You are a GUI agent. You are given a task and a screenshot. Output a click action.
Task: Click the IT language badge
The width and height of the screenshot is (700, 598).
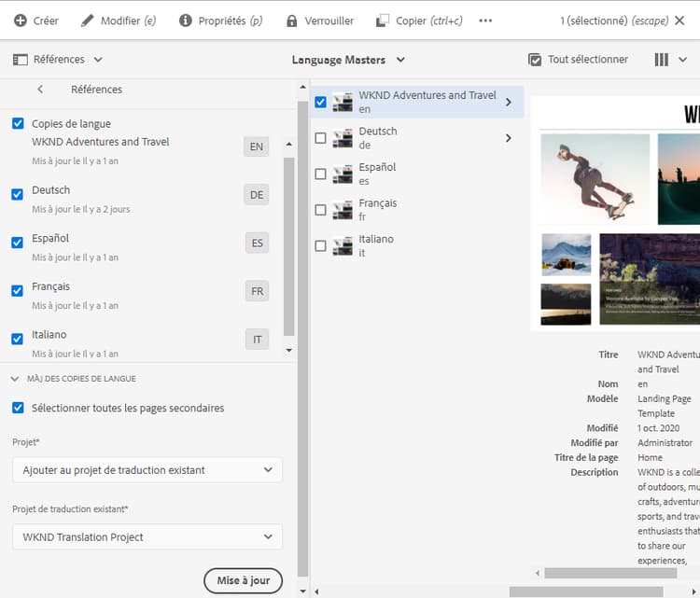258,340
